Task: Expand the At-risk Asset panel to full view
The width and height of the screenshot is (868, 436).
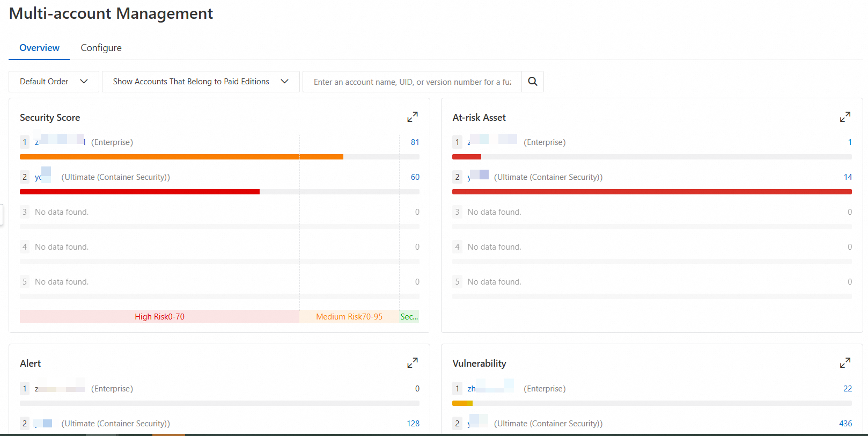Action: point(845,117)
